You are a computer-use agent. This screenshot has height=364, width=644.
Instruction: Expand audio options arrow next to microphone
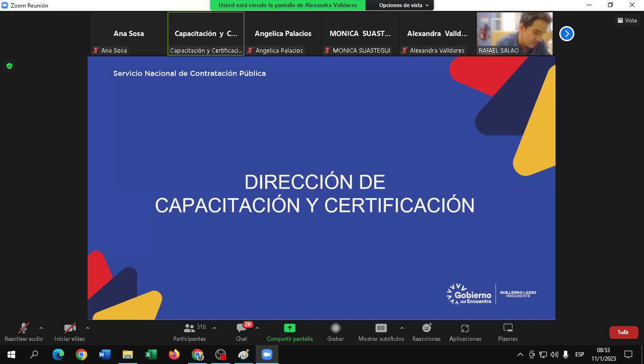[x=41, y=328]
